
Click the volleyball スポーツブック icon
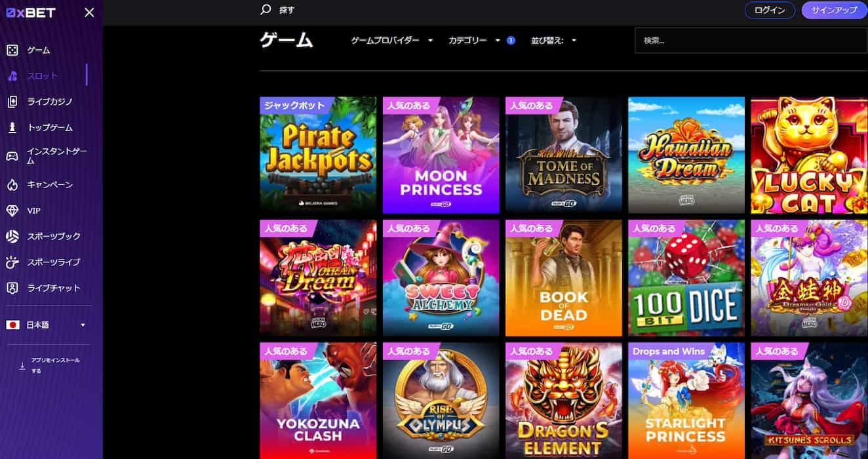(x=12, y=236)
